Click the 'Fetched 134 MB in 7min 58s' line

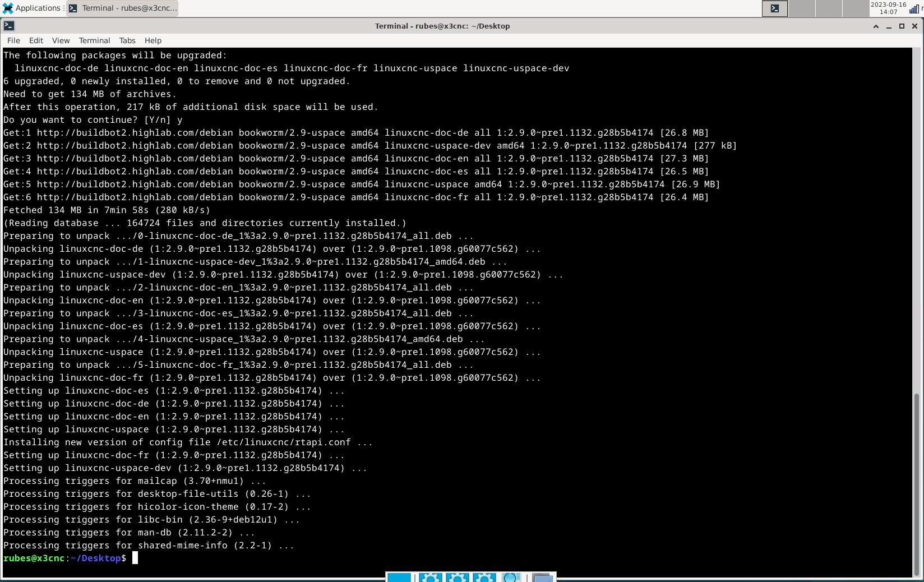pos(107,210)
